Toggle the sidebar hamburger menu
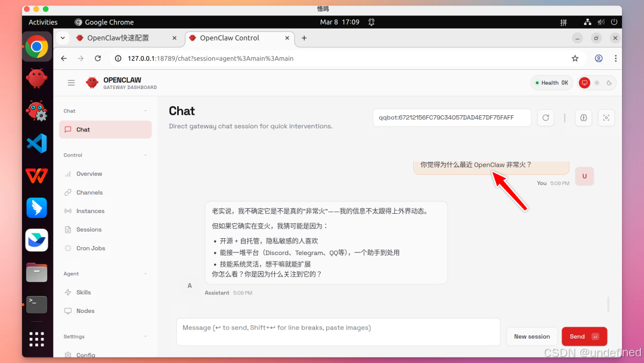Viewport: 644px width, 363px height. pyautogui.click(x=71, y=82)
